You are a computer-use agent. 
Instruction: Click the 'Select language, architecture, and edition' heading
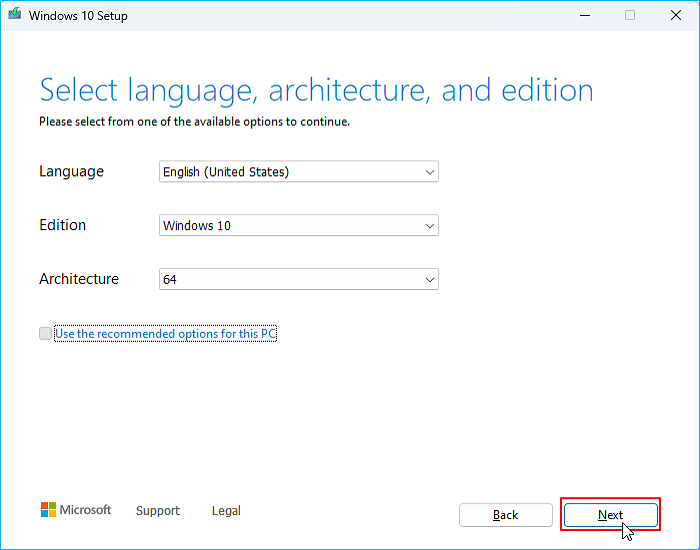316,90
